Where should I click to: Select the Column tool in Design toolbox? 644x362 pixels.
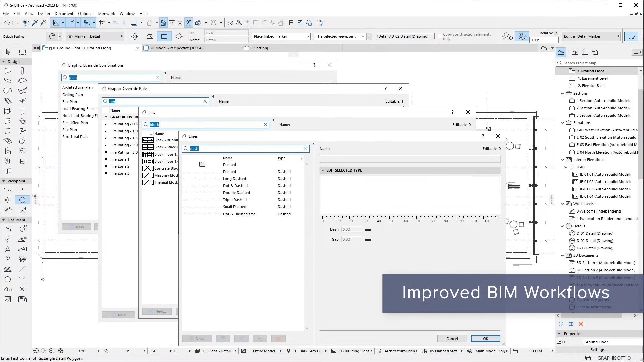(x=22, y=71)
